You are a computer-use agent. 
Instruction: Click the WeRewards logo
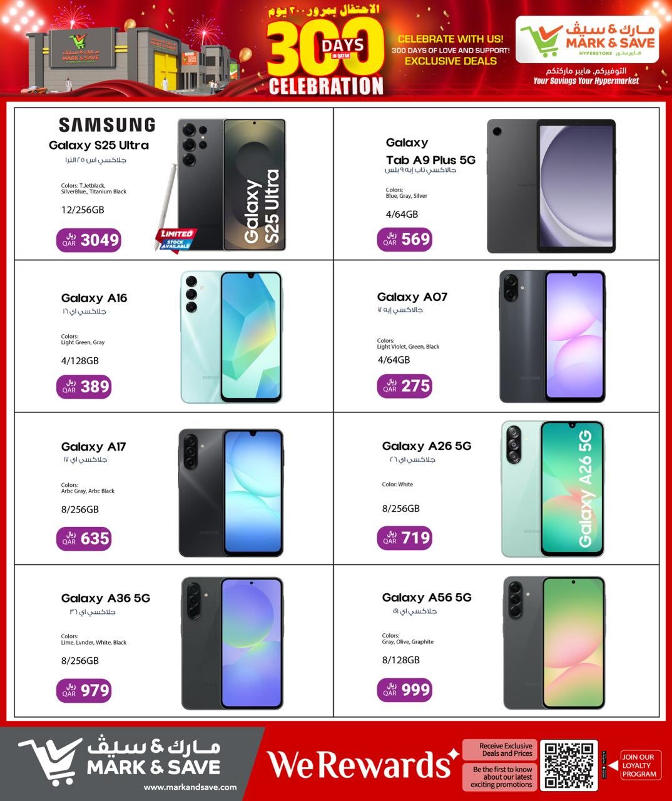coord(364,765)
